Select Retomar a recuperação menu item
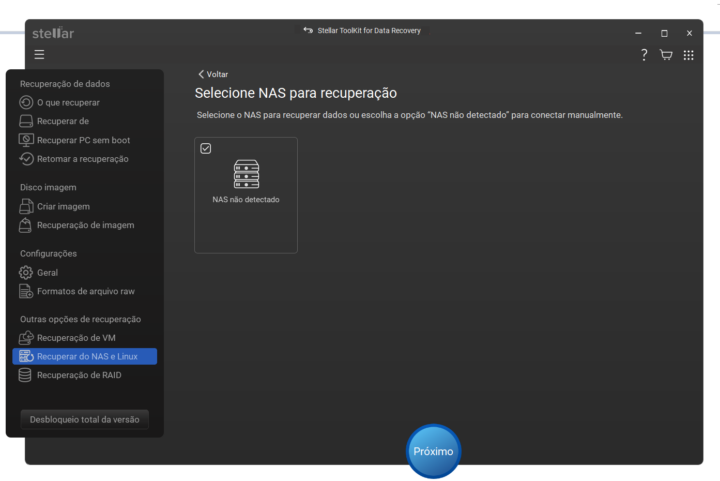720x481 pixels. 84,159
